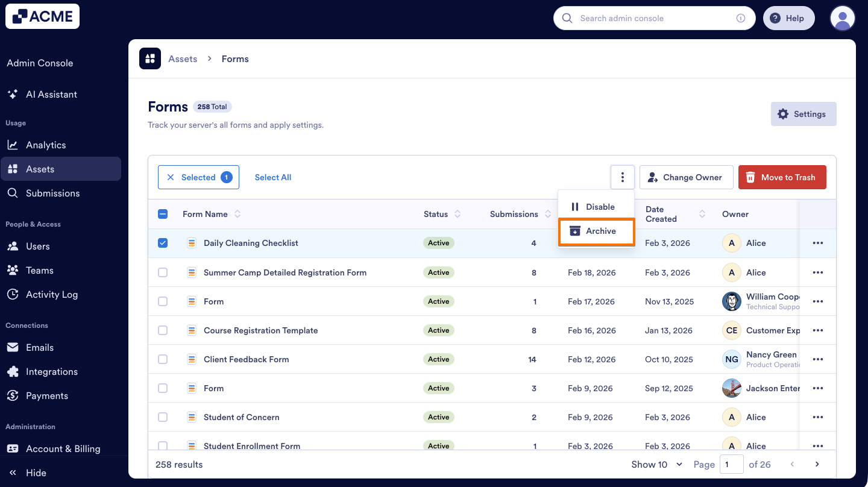Open the Change Owner dialog
Screen dimensions: 868x487
[x=686, y=177]
